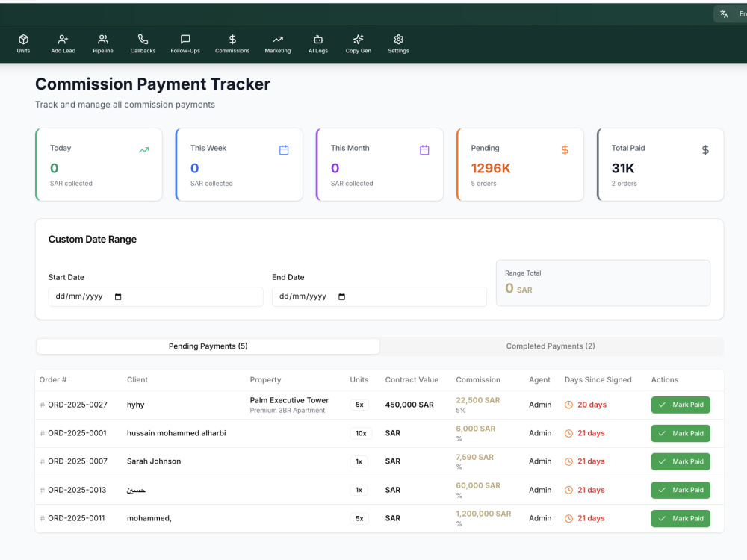Open the End Date calendar picker icon
This screenshot has height=560, width=747.
[341, 296]
